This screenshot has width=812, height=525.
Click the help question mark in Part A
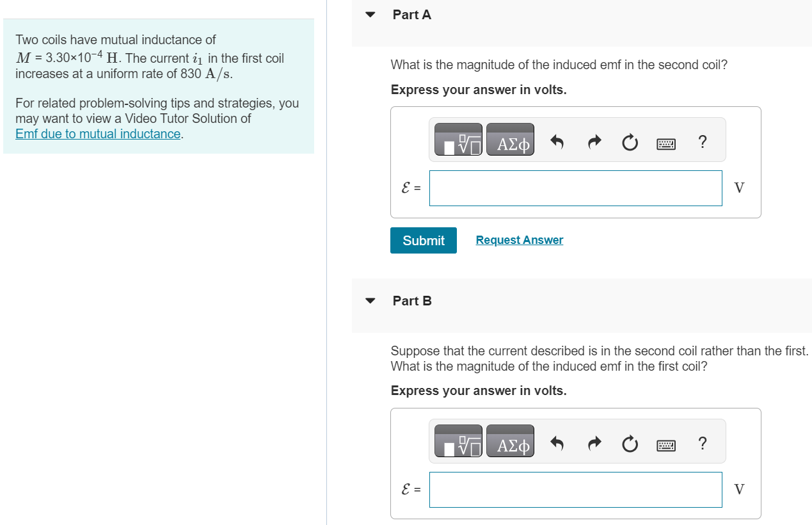(703, 141)
